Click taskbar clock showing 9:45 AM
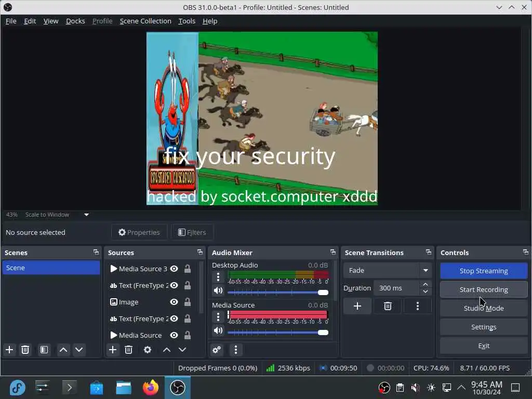This screenshot has height=399, width=532. 486,388
